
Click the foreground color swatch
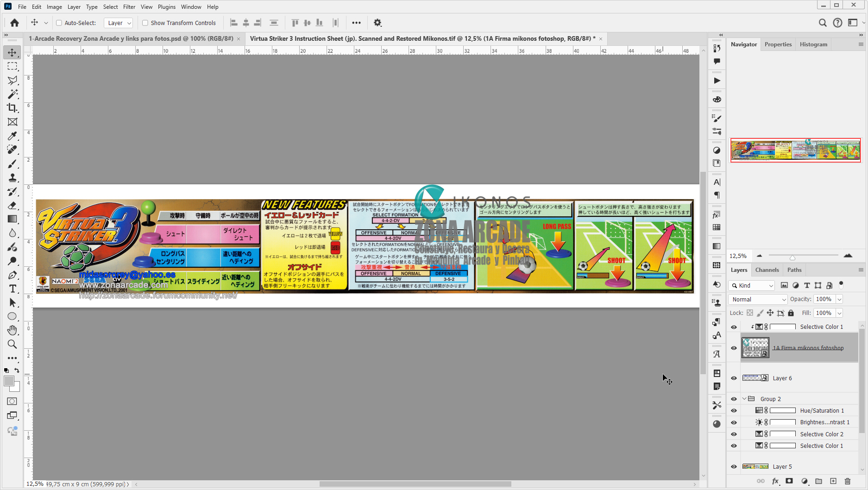tap(9, 381)
